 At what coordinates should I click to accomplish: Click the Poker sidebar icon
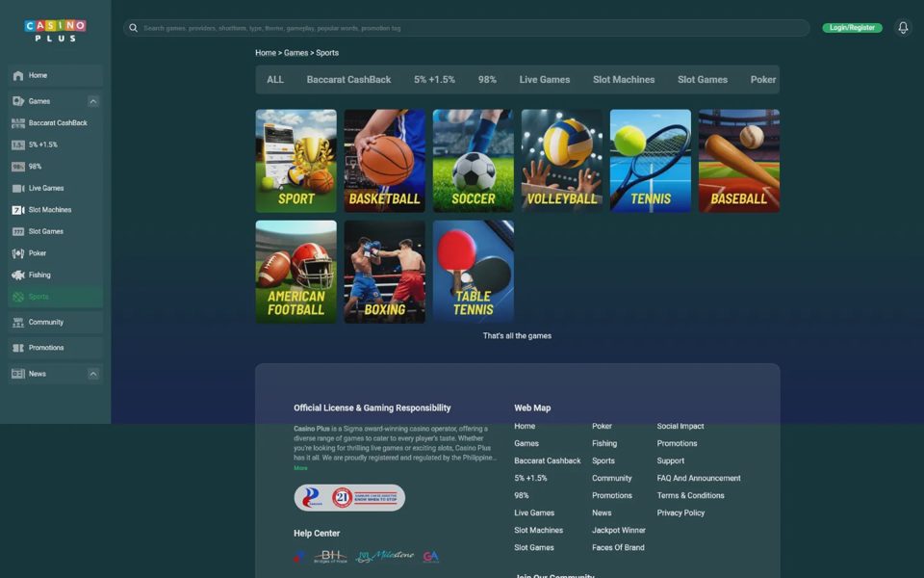click(x=18, y=253)
